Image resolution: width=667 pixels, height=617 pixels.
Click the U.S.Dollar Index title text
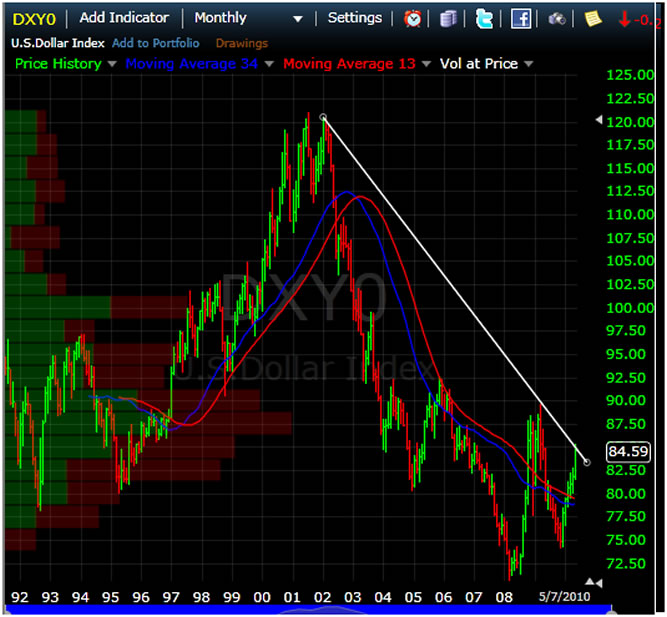(x=58, y=43)
